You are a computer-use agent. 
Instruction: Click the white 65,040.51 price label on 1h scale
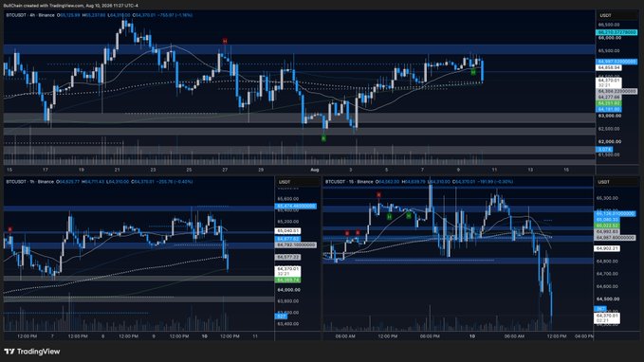(288, 231)
